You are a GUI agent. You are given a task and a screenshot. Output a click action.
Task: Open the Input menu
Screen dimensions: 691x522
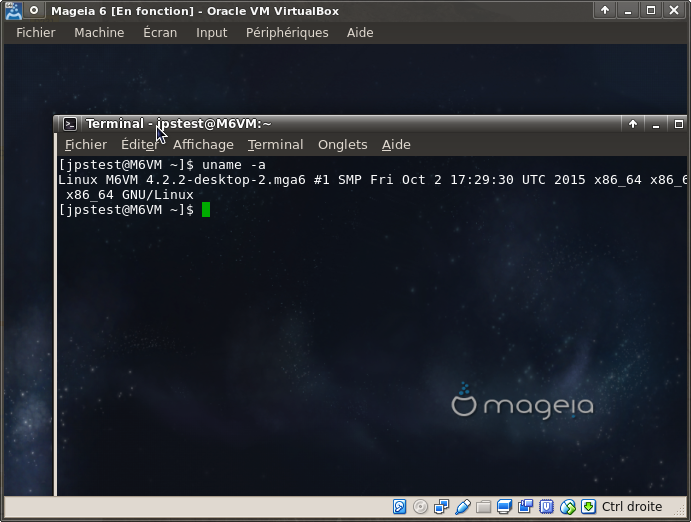[x=212, y=33]
